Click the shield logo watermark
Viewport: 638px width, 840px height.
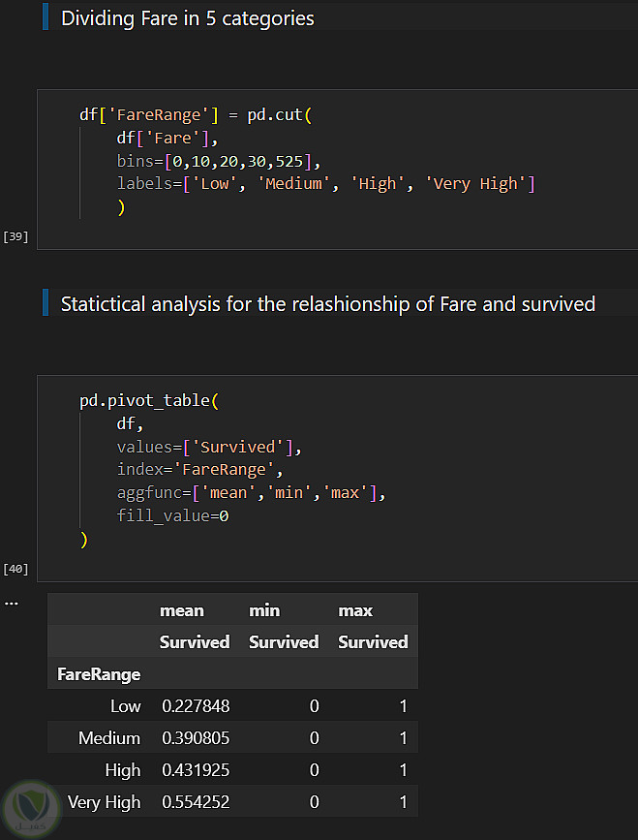(31, 807)
